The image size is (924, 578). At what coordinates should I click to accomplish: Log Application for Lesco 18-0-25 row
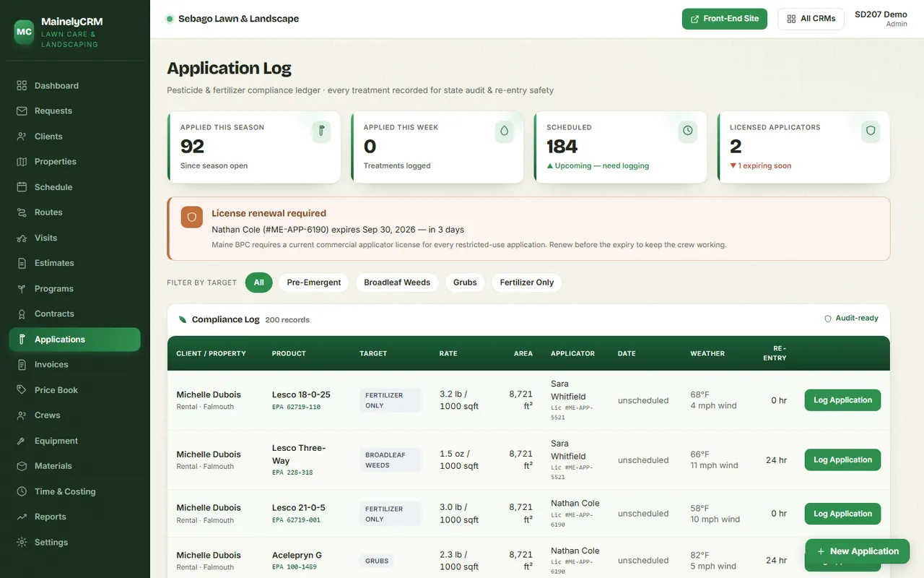842,400
